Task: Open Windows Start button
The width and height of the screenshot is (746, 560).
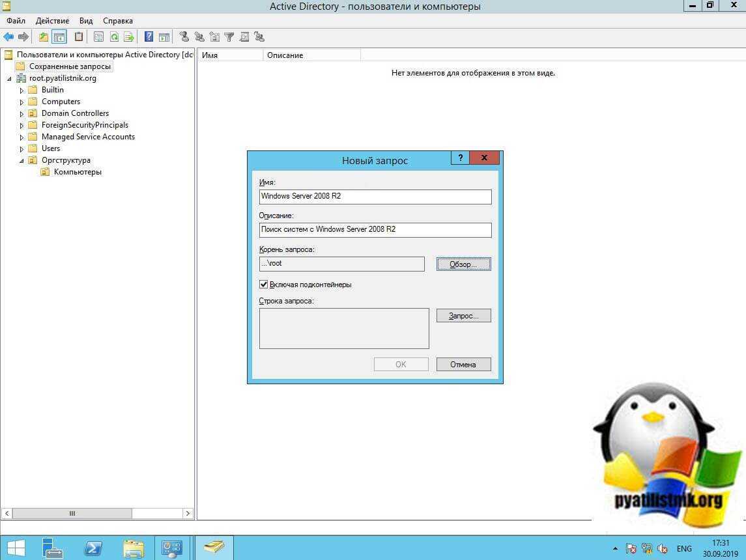Action: point(16,548)
